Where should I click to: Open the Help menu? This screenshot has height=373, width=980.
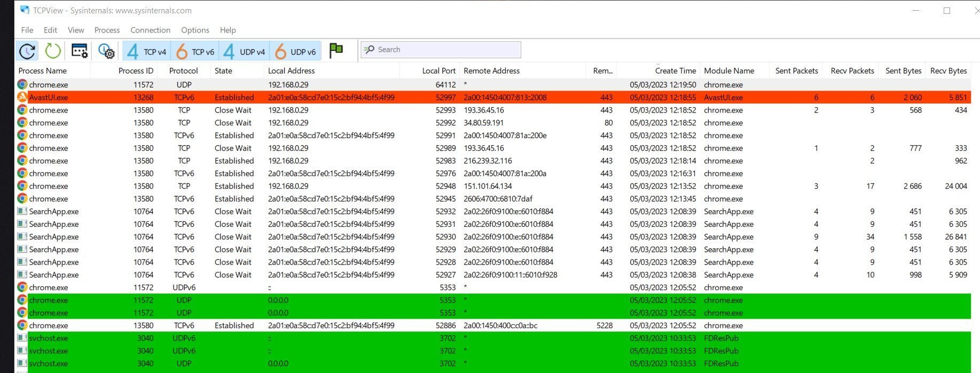[x=228, y=30]
